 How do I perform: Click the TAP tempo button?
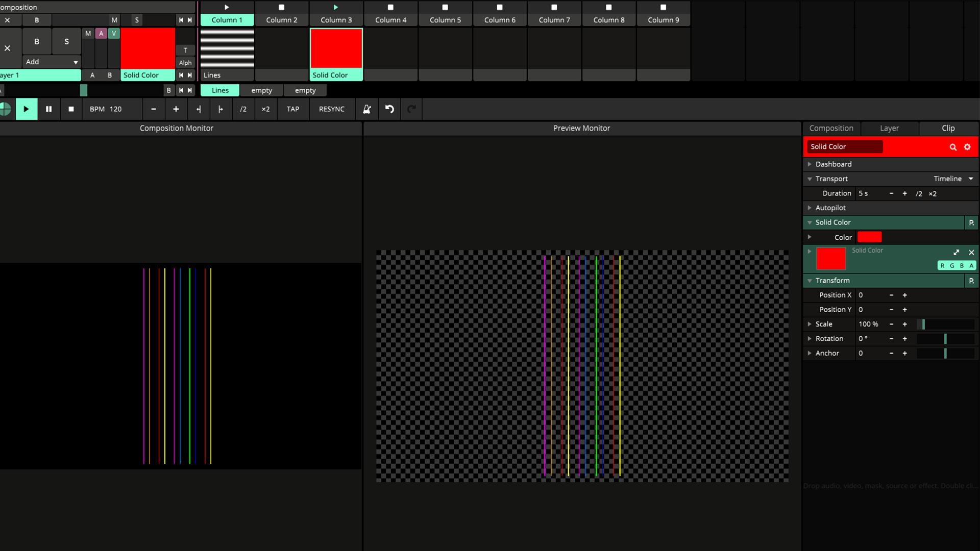click(292, 109)
